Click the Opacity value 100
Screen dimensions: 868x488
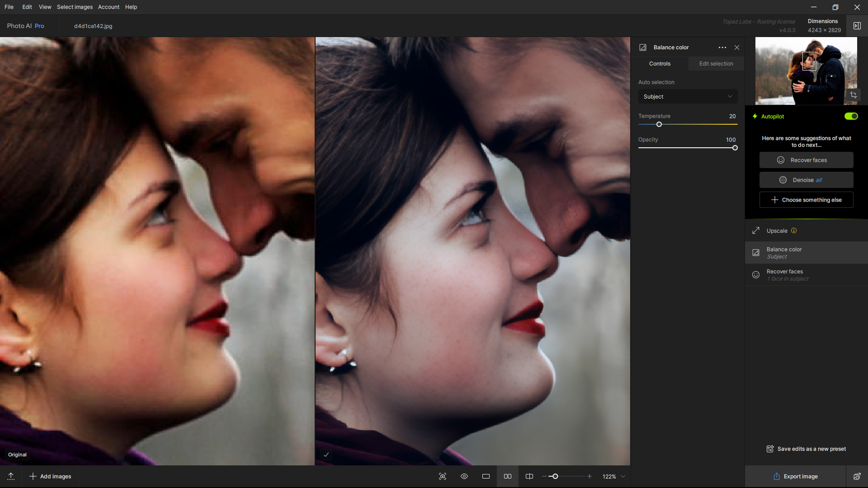(x=731, y=140)
